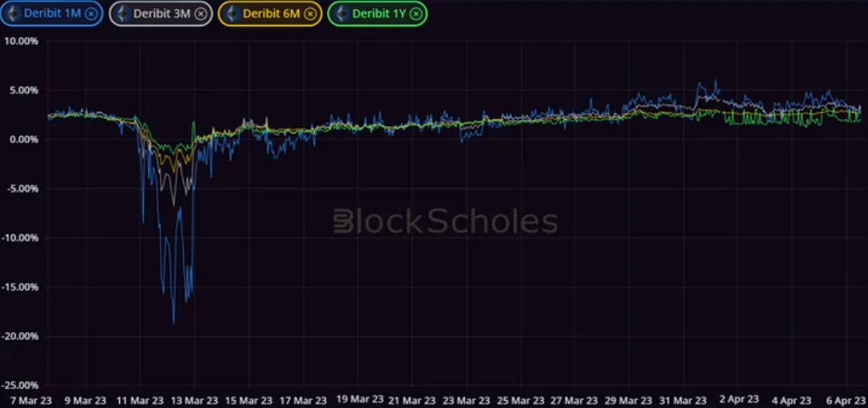Image resolution: width=868 pixels, height=408 pixels.
Task: Click the 13 Mar 23 date label
Action: click(195, 400)
